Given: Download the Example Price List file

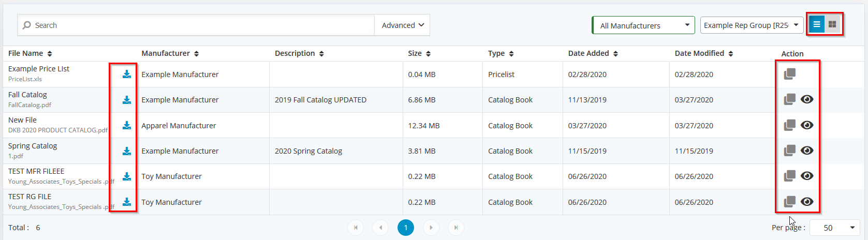Looking at the screenshot, I should tap(127, 74).
